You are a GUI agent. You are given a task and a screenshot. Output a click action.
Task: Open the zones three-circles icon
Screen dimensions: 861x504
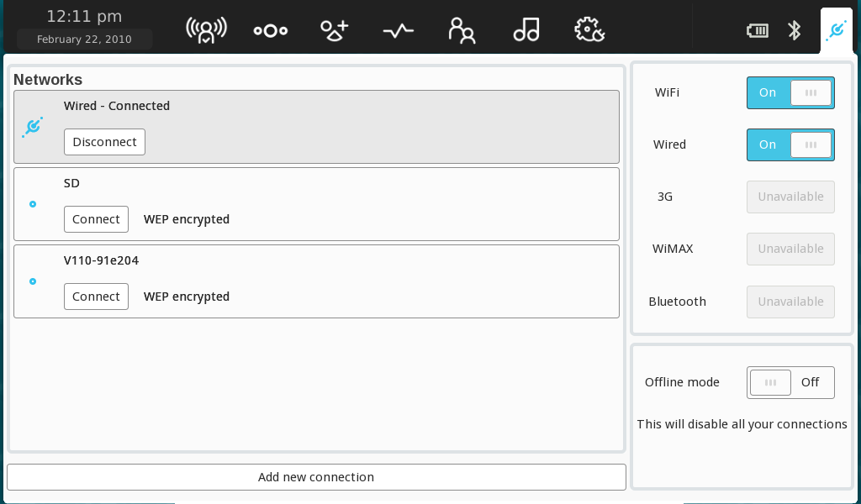[x=271, y=31]
